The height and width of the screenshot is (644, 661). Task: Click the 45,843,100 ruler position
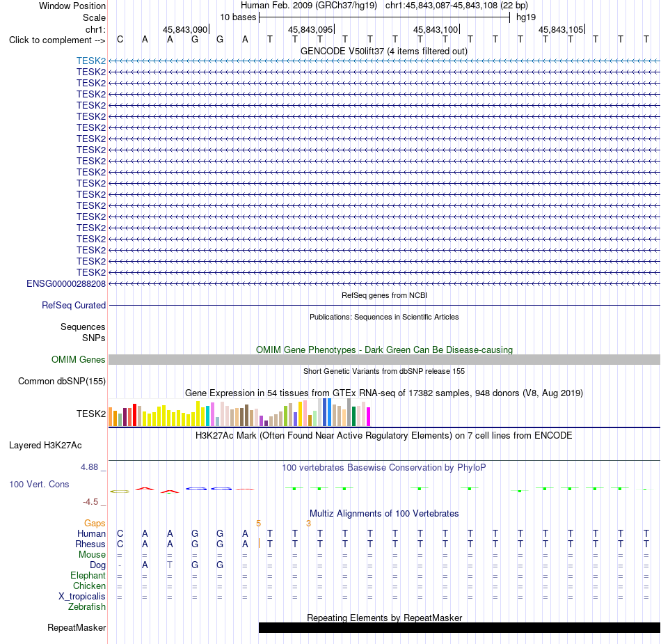click(x=436, y=29)
